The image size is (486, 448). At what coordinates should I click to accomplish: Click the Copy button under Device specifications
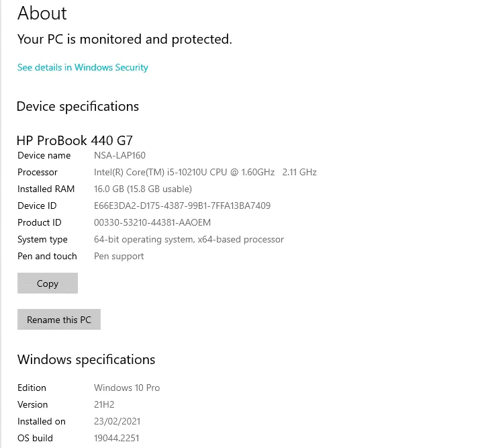48,283
